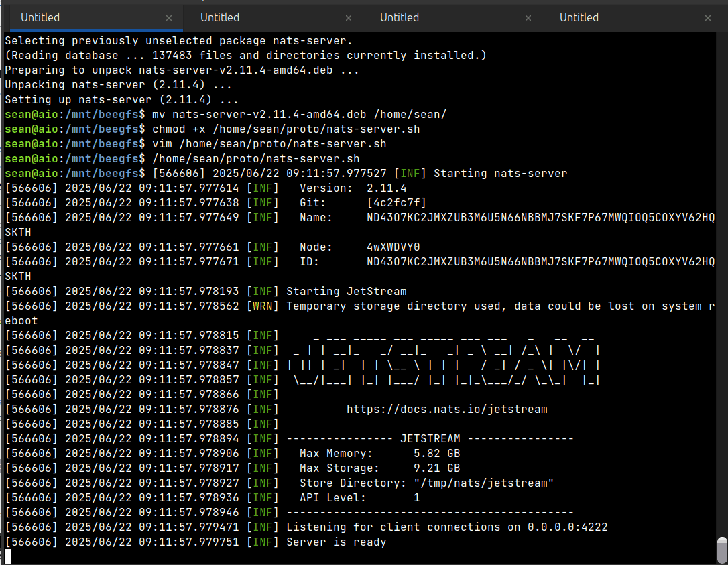This screenshot has width=728, height=565.
Task: Click the "Starting nats-server" message
Action: coord(500,173)
